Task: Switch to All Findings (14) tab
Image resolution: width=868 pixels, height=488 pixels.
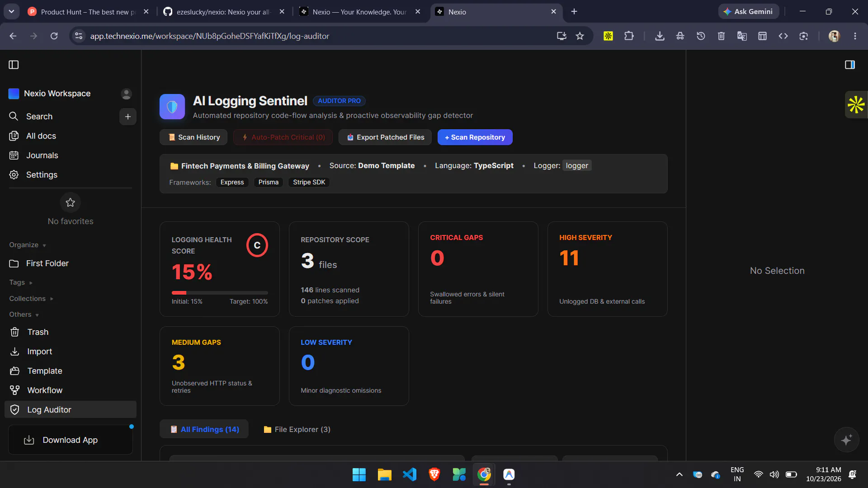Action: point(204,429)
